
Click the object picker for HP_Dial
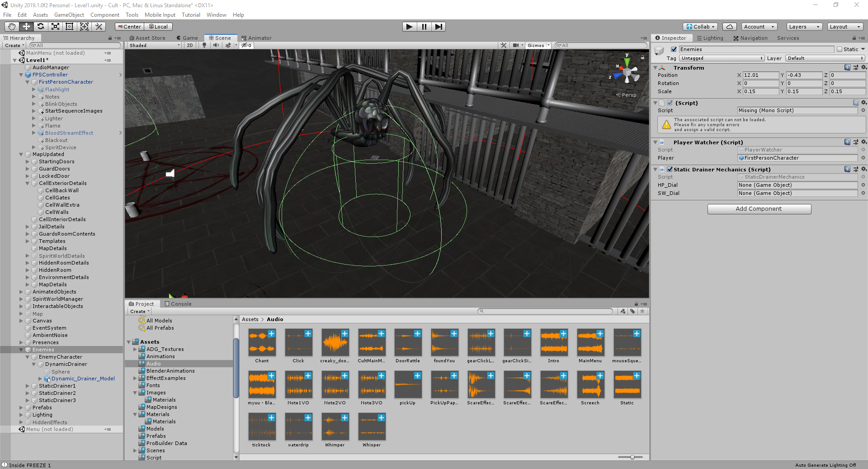(x=863, y=185)
